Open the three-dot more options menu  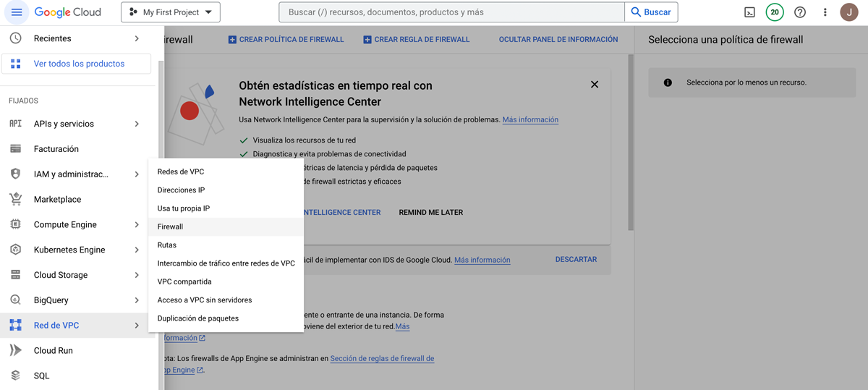click(825, 12)
